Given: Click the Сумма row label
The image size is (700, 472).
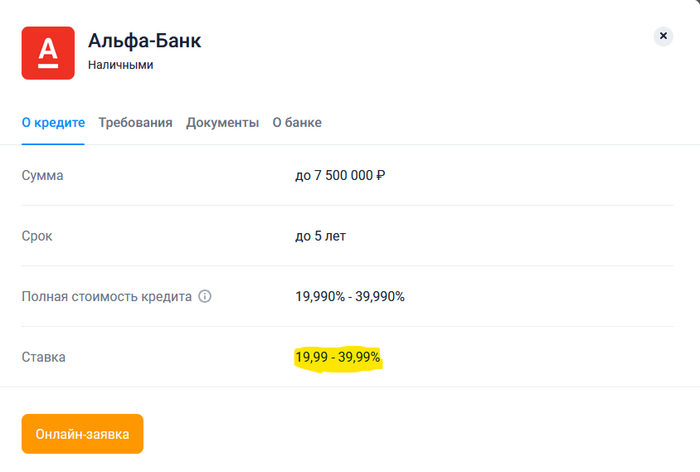Looking at the screenshot, I should (42, 176).
